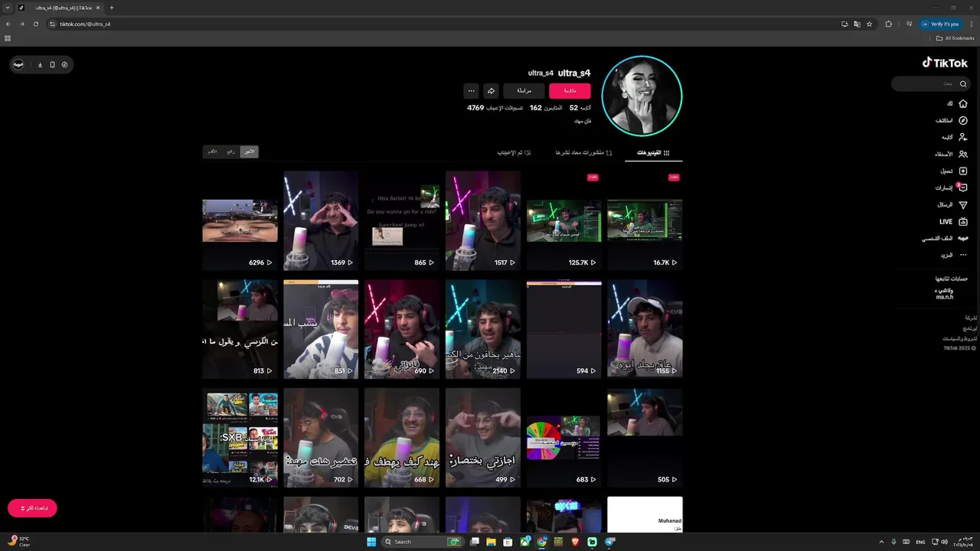
Task: Open the video with 668 views
Action: (402, 438)
